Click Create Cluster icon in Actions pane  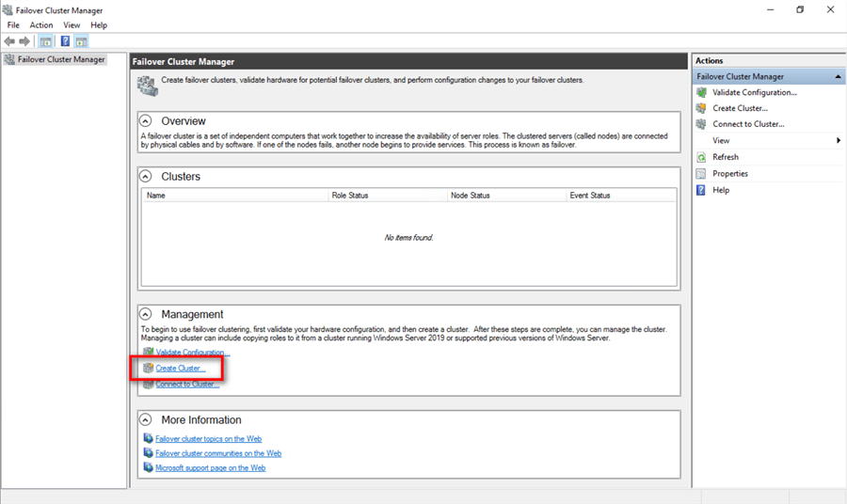pos(701,108)
